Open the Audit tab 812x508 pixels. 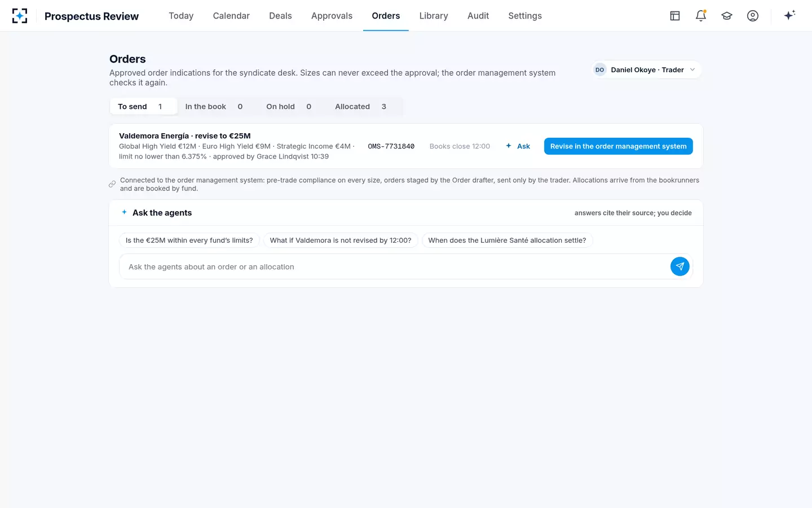click(x=478, y=16)
